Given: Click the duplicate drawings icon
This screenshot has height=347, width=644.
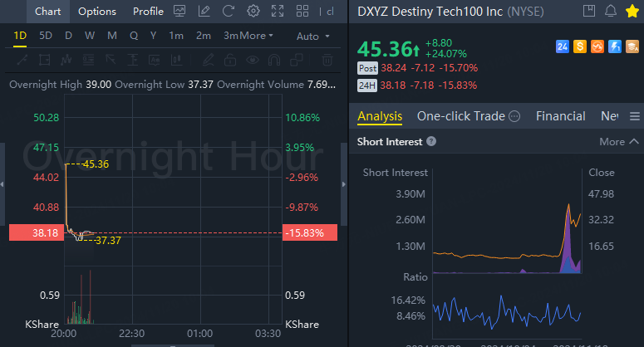Looking at the screenshot, I should coord(296,61).
